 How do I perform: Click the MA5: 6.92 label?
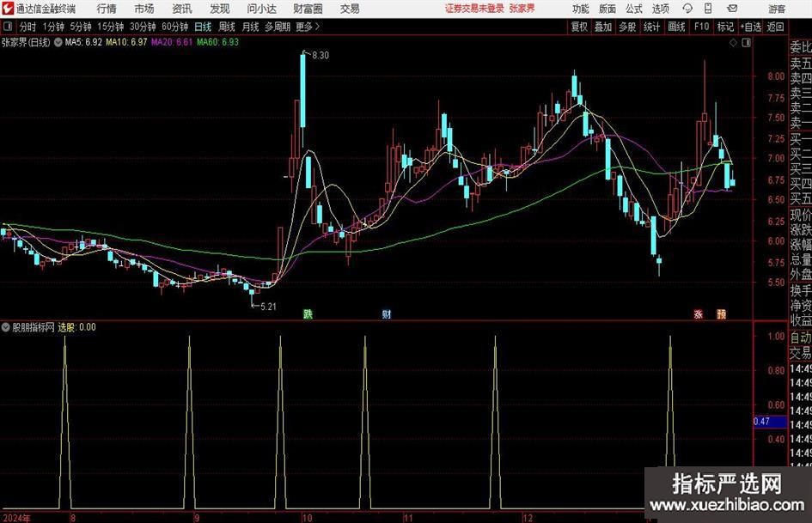click(x=83, y=42)
